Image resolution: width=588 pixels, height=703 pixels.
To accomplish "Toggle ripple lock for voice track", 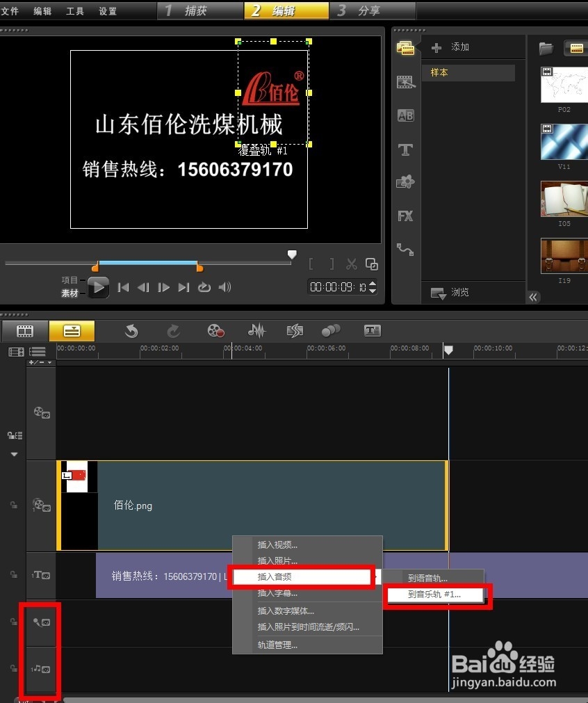I will [x=14, y=622].
